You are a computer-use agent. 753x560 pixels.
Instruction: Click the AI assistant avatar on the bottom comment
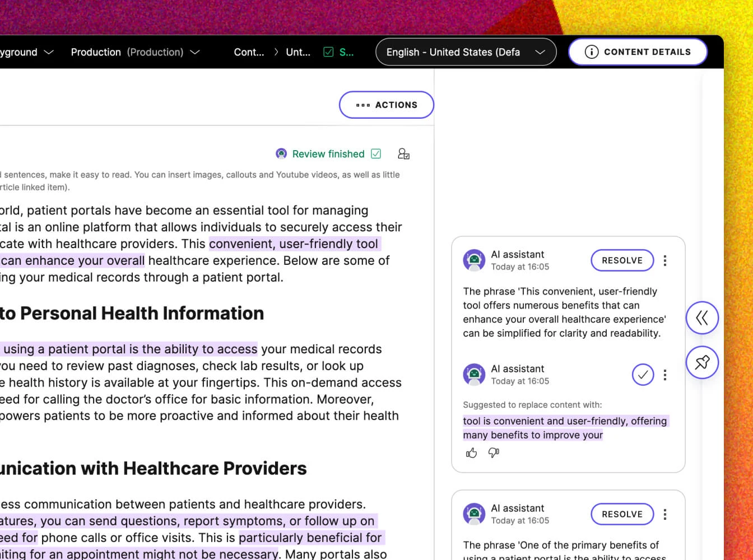pyautogui.click(x=474, y=514)
